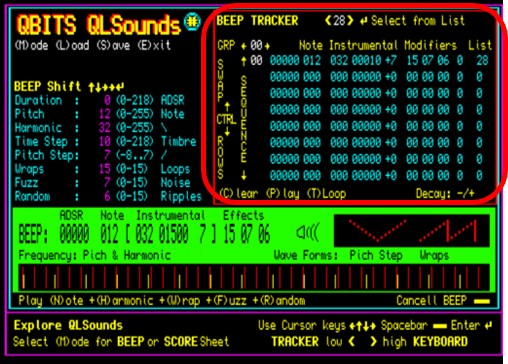Click the speaker sound icon
508x364 pixels.
307,232
